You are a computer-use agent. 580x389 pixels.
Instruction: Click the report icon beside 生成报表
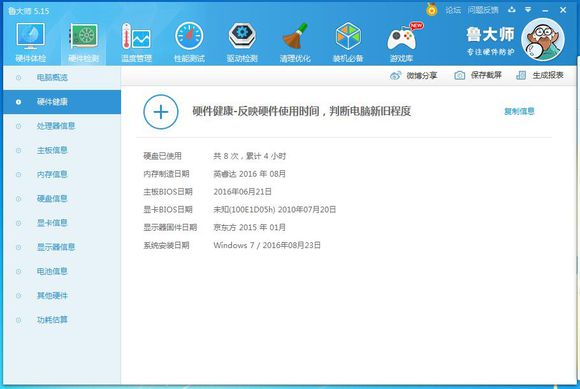tap(521, 75)
